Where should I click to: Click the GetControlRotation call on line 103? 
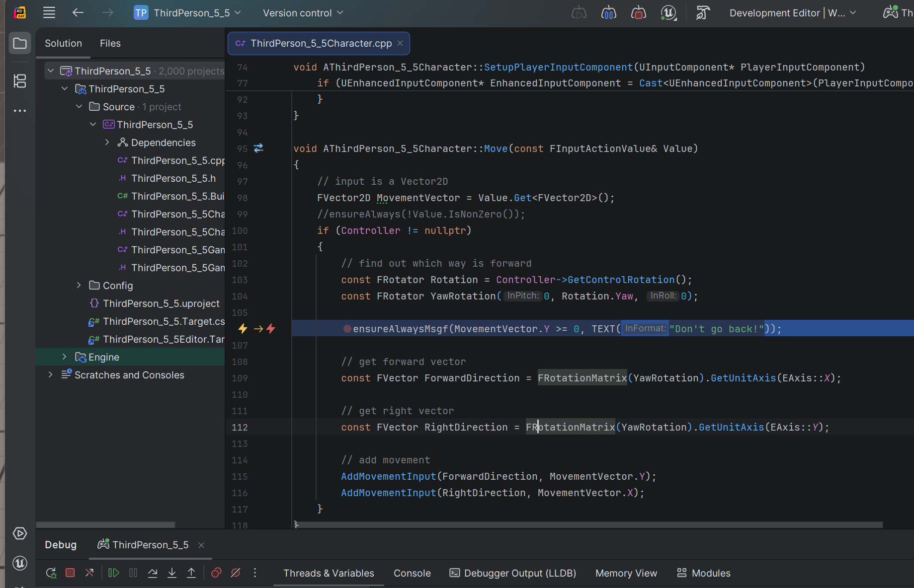pos(621,280)
